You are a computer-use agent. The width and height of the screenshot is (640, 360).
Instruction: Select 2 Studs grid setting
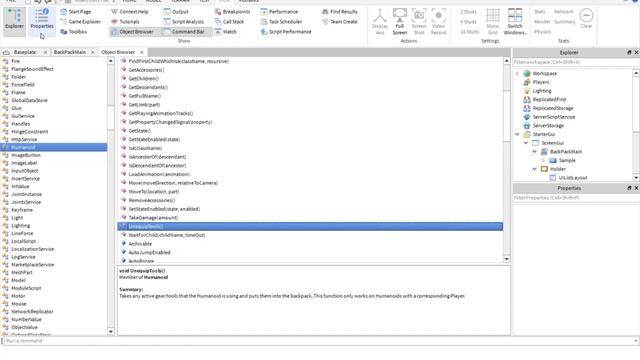pos(468,12)
